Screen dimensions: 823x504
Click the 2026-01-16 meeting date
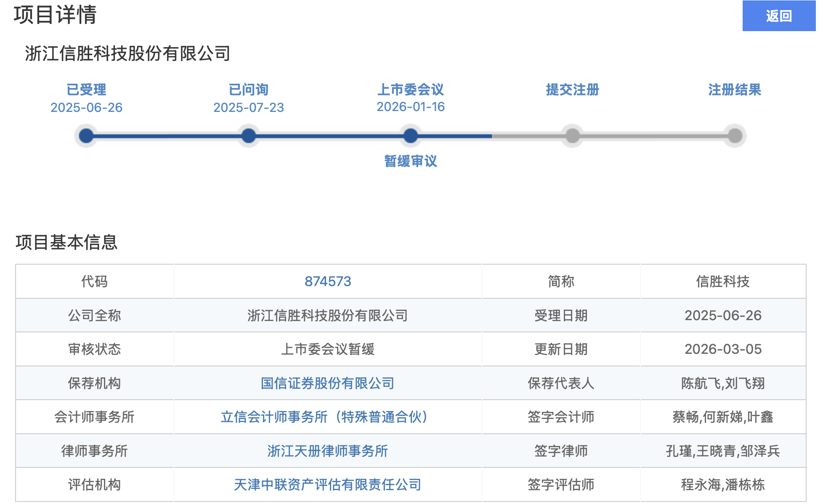(411, 107)
